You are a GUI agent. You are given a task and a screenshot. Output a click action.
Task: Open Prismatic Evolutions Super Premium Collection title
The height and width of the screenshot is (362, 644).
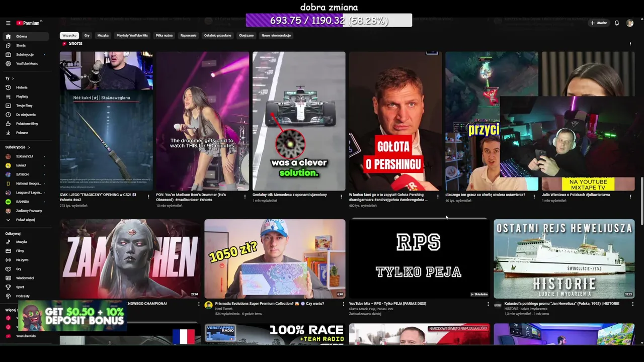click(271, 304)
